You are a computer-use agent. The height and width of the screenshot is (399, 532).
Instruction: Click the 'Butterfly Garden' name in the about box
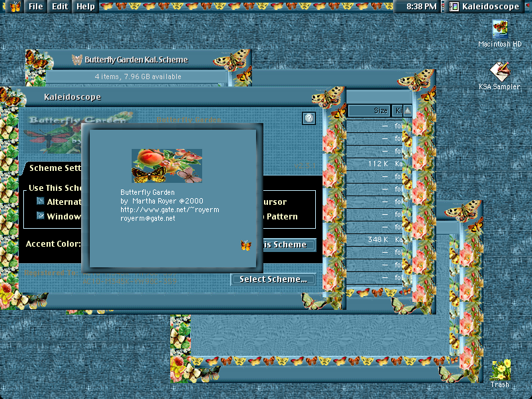(x=148, y=192)
